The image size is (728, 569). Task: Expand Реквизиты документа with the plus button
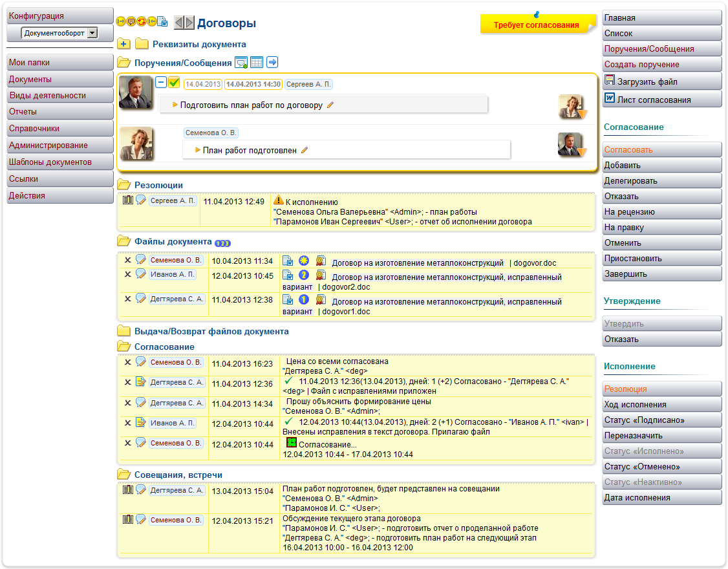[x=124, y=45]
